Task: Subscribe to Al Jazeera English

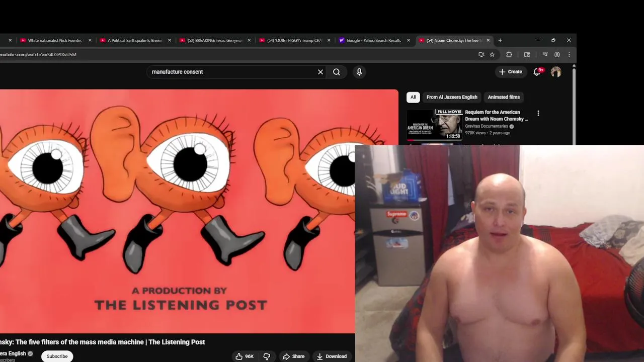Action: click(57, 356)
